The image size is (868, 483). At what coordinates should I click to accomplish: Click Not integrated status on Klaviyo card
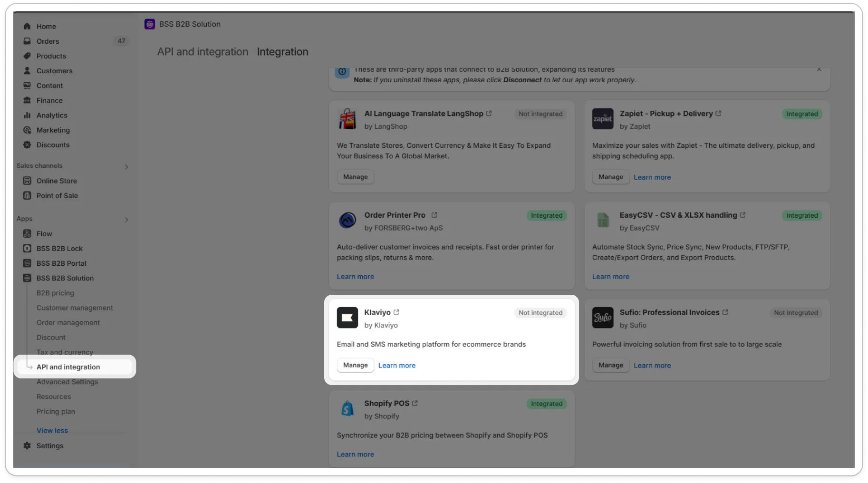[540, 313]
